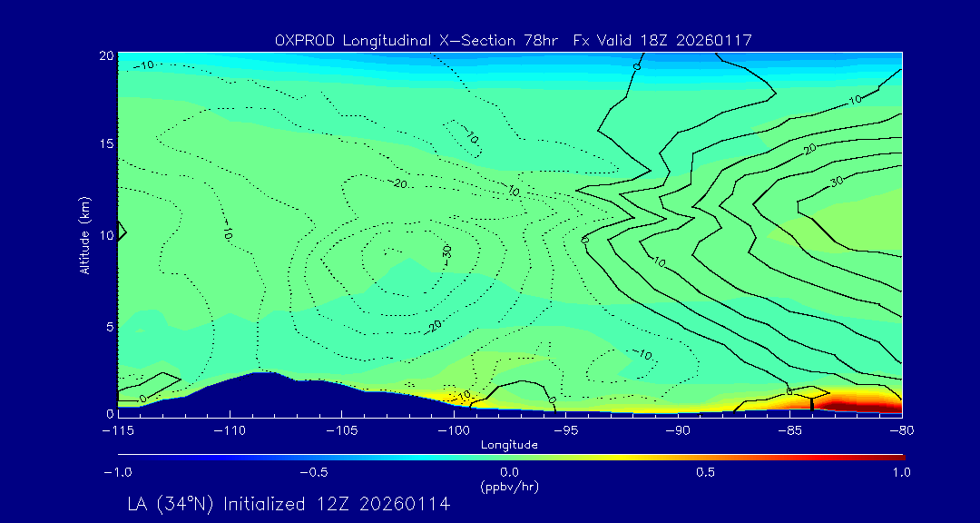Click the 'Longitude' axis label
This screenshot has width=980, height=523.
pyautogui.click(x=509, y=446)
